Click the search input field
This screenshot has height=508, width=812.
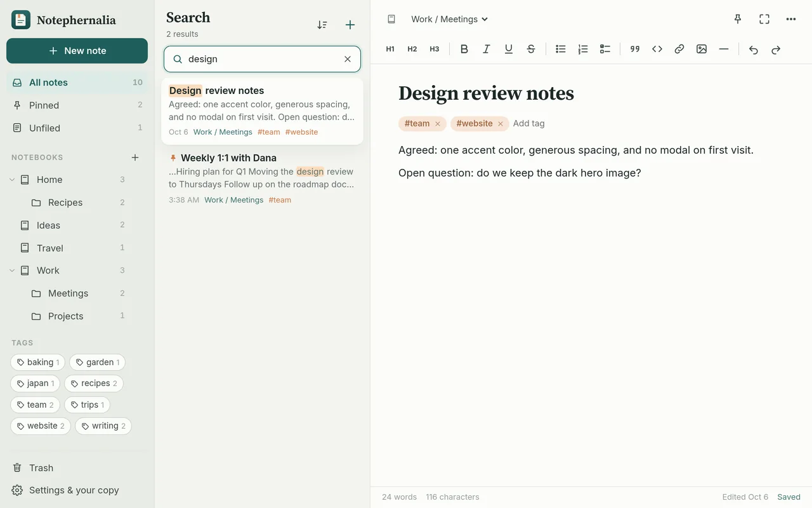pos(262,59)
